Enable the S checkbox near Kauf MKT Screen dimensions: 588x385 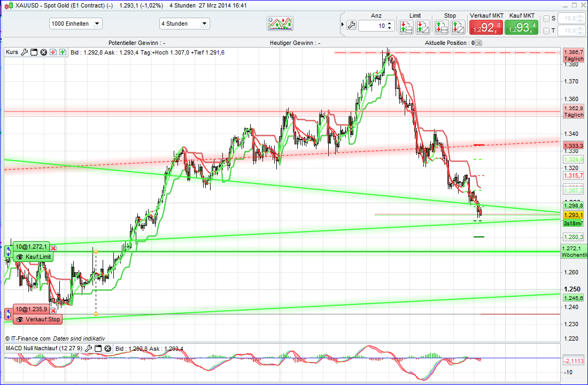pos(547,18)
